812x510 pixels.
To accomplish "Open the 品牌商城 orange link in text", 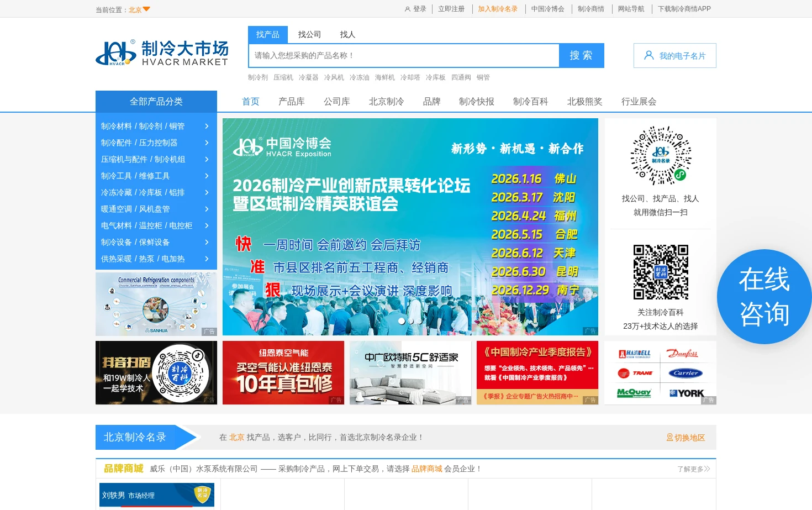I will pyautogui.click(x=427, y=469).
